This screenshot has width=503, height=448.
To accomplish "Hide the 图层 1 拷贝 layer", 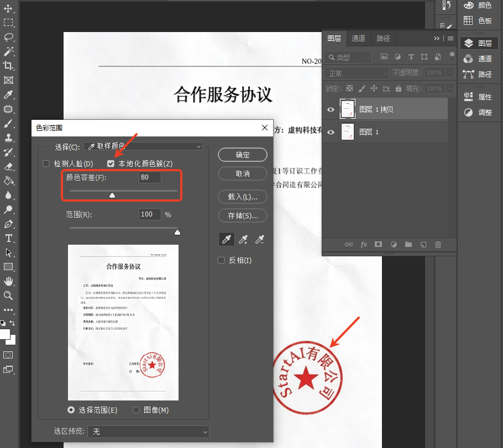I will pyautogui.click(x=331, y=110).
